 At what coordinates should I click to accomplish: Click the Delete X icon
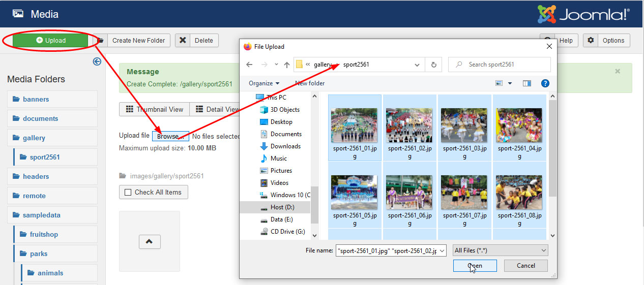tap(183, 41)
